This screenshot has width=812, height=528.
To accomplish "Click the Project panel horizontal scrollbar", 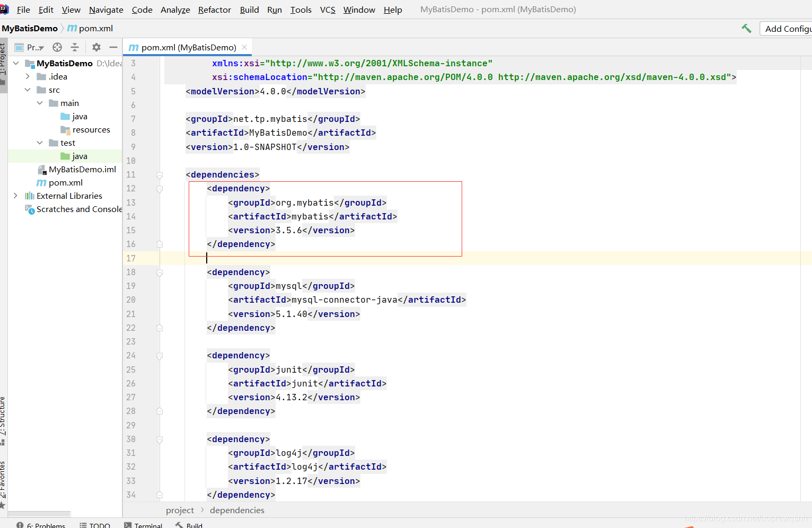I will coord(39,514).
